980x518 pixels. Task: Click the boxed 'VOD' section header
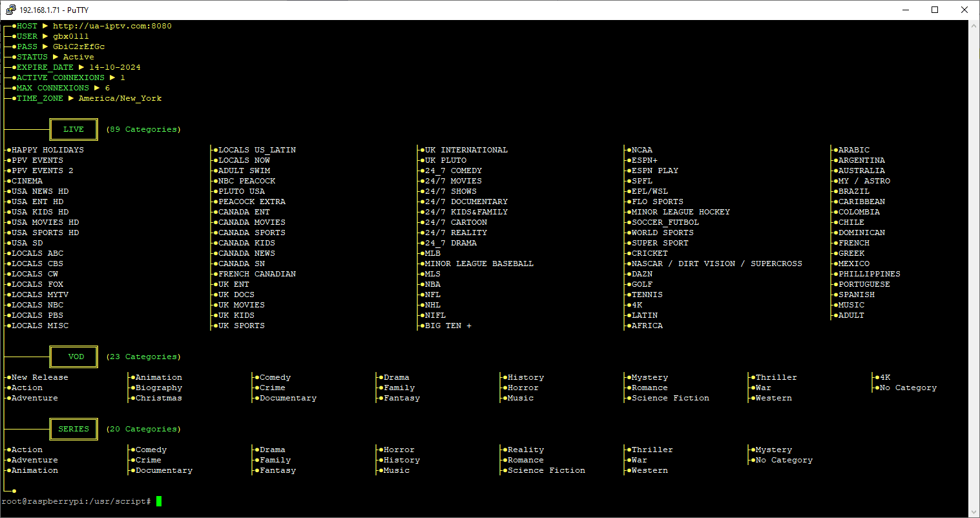[x=74, y=357]
